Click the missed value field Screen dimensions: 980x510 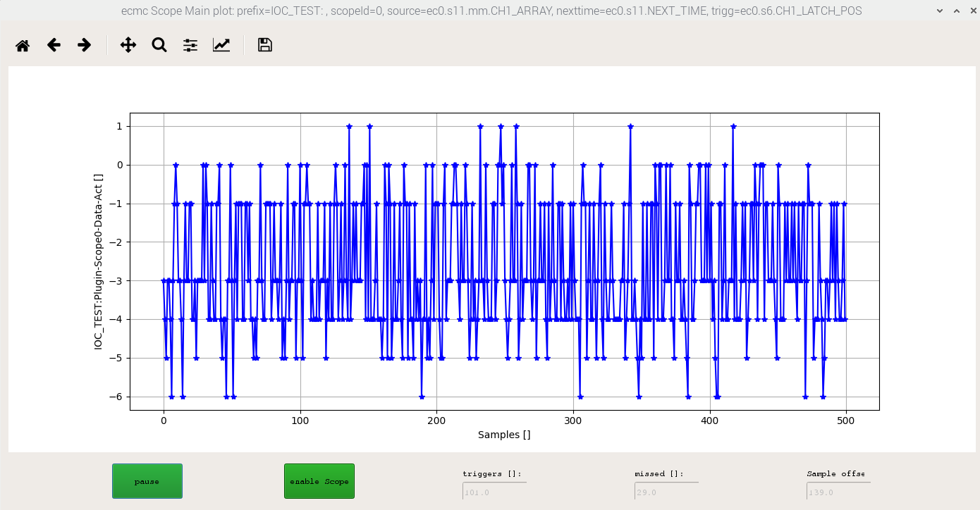coord(666,492)
